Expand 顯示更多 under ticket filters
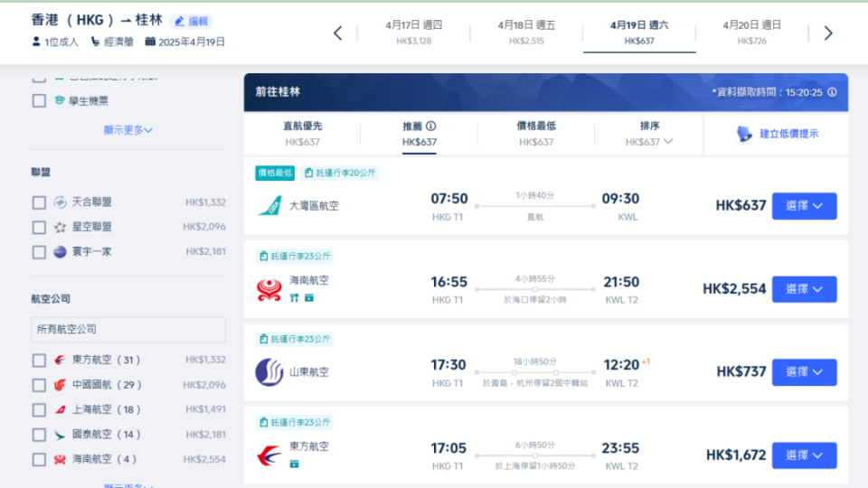Viewport: 868px width, 488px height. (x=127, y=130)
